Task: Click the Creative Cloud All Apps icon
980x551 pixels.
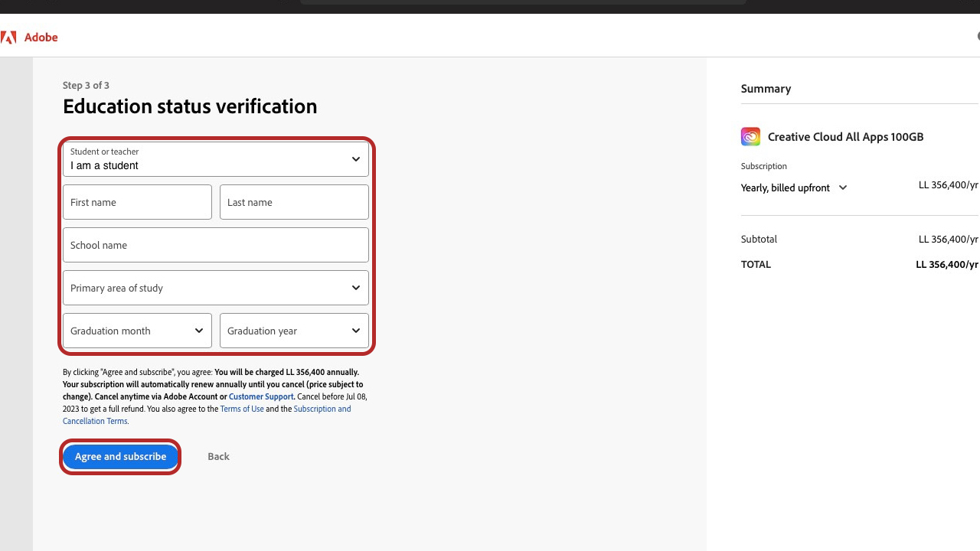Action: (750, 136)
